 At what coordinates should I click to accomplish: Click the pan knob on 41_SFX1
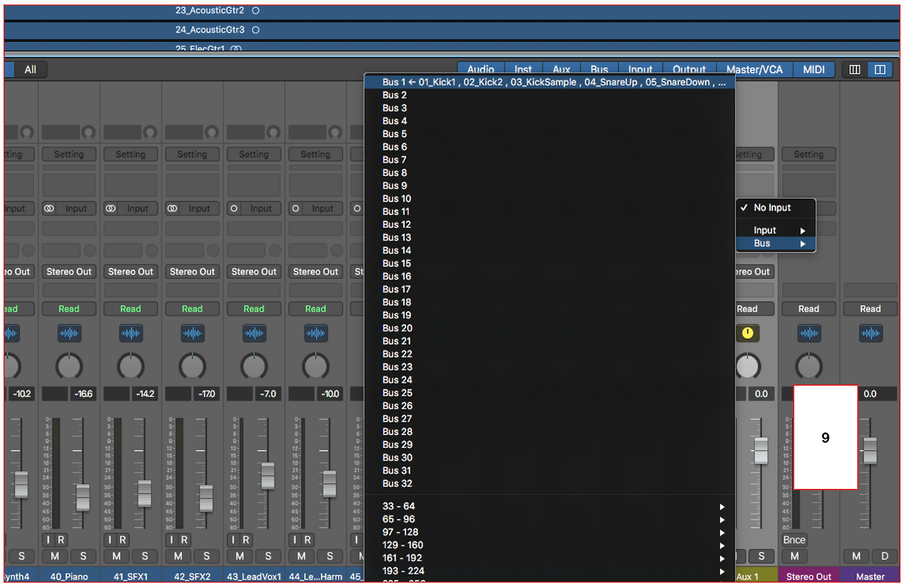[130, 366]
